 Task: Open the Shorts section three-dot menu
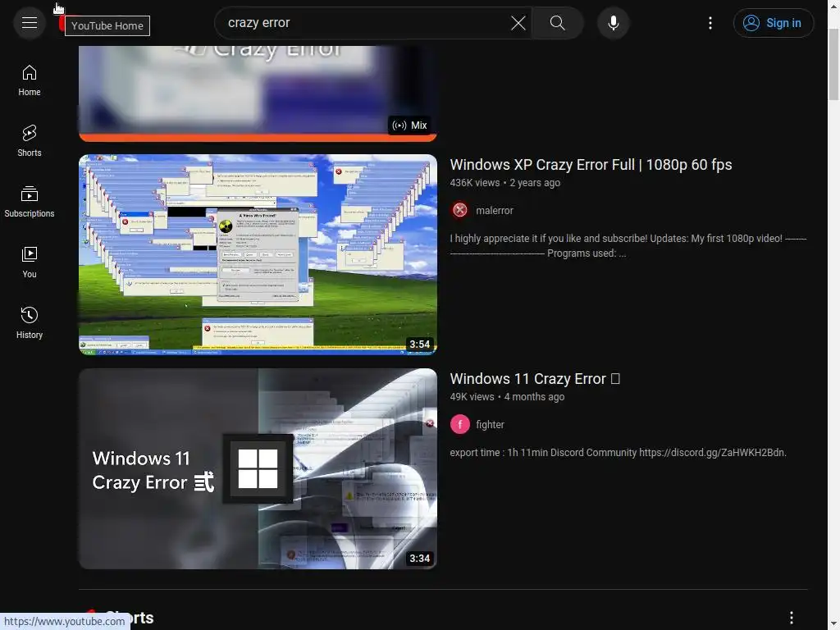pos(792,617)
